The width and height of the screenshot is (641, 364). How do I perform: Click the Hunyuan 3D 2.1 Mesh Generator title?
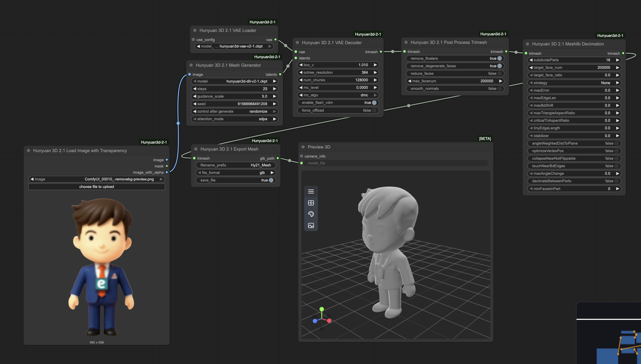(x=228, y=65)
